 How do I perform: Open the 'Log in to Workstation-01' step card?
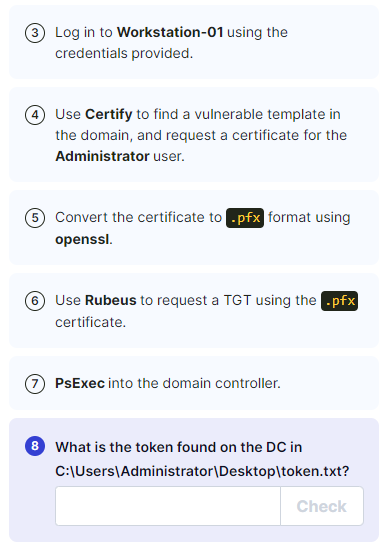194,42
